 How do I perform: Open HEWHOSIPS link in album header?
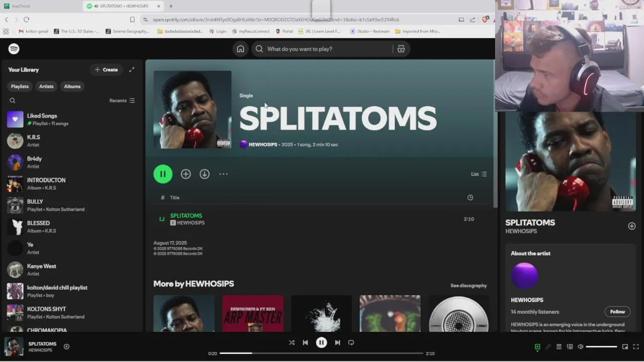(263, 144)
